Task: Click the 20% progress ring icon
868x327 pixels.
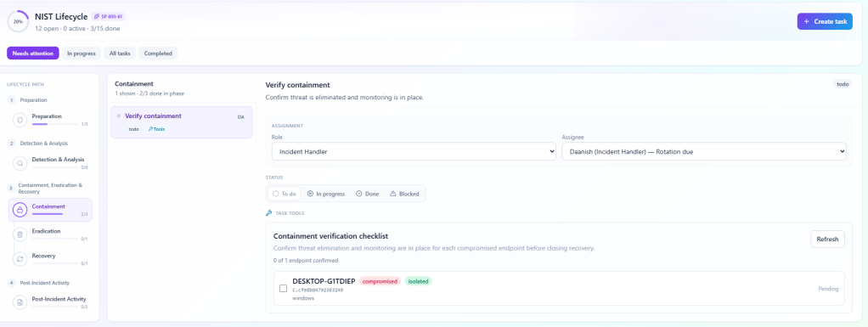Action: (19, 21)
